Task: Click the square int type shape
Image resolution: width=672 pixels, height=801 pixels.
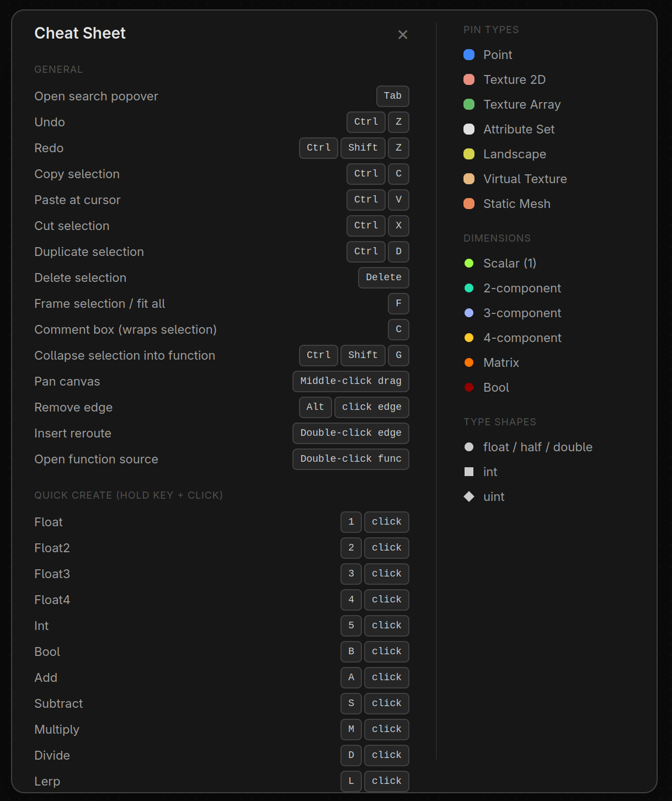Action: pyautogui.click(x=469, y=472)
